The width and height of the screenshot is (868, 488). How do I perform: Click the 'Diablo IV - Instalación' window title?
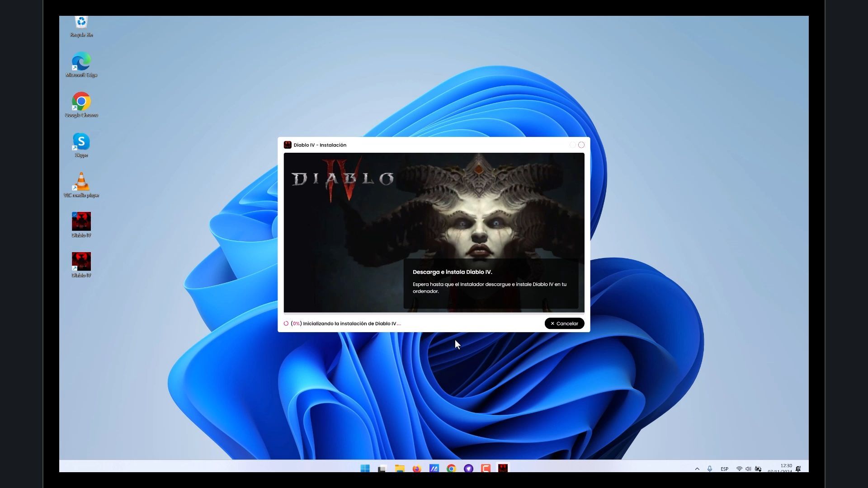pyautogui.click(x=320, y=145)
